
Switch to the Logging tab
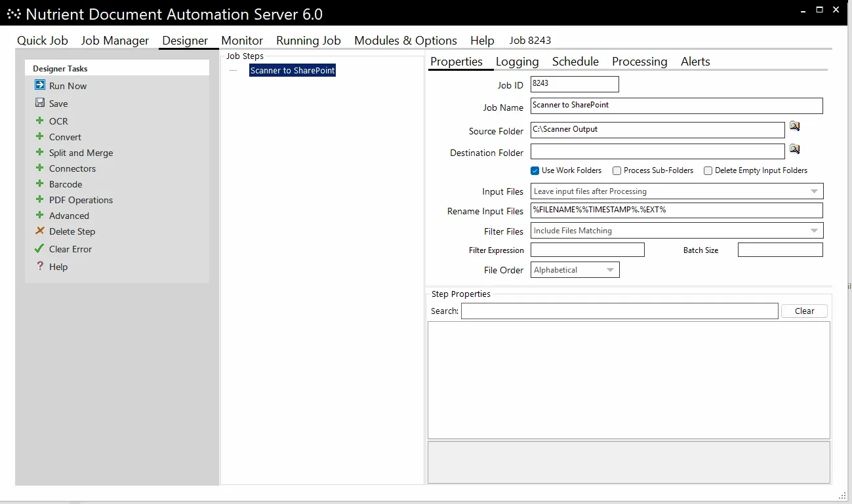517,62
